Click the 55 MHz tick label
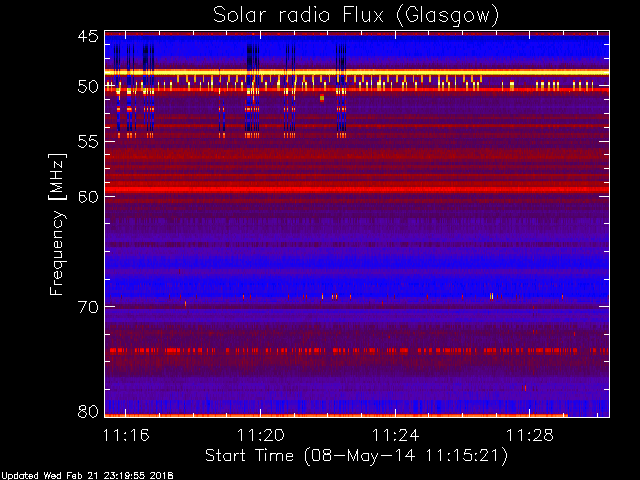The image size is (640, 480). (x=88, y=142)
